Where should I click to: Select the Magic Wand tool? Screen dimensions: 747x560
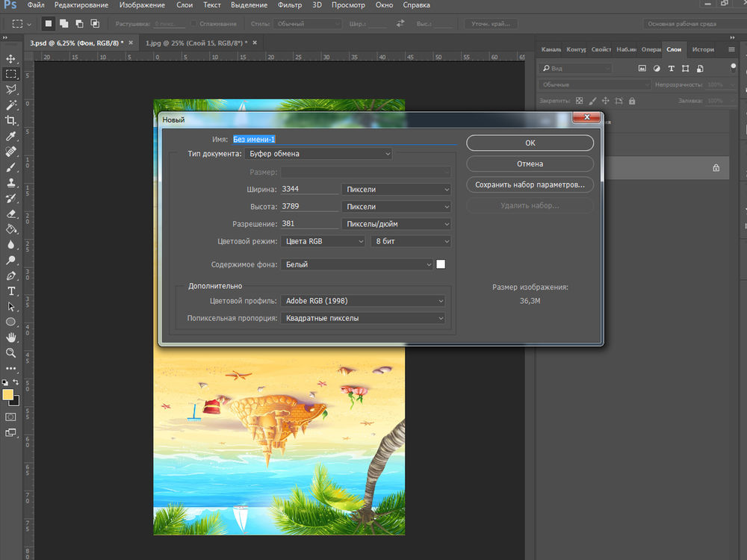point(10,105)
